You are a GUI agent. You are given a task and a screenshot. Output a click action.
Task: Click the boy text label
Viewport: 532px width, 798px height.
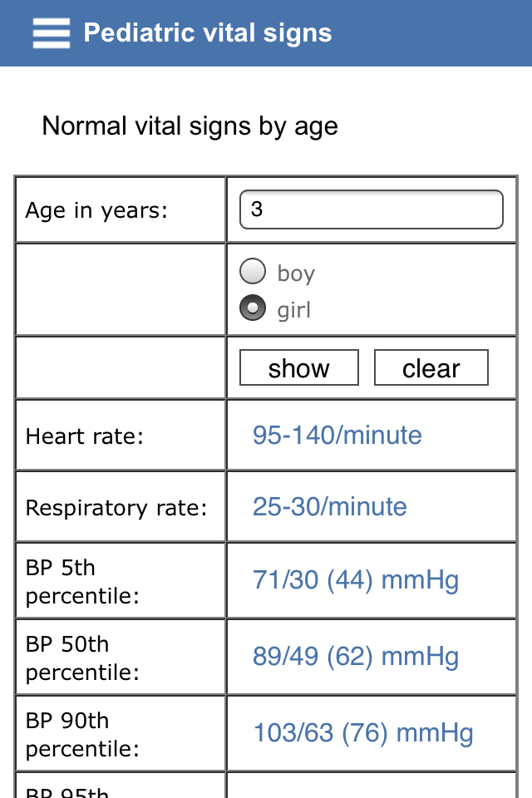[296, 273]
